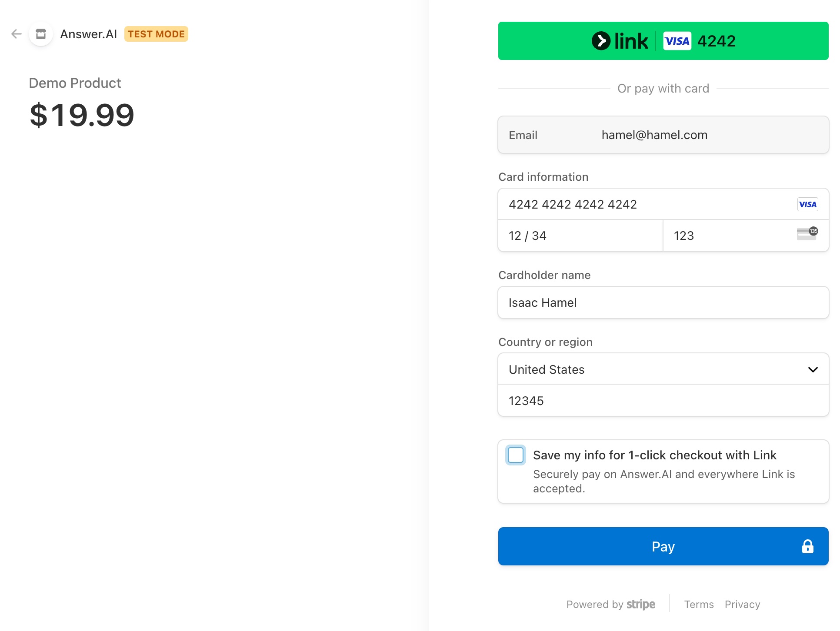This screenshot has height=631, width=840.
Task: Click the Visa icon in card number field
Action: click(x=807, y=204)
